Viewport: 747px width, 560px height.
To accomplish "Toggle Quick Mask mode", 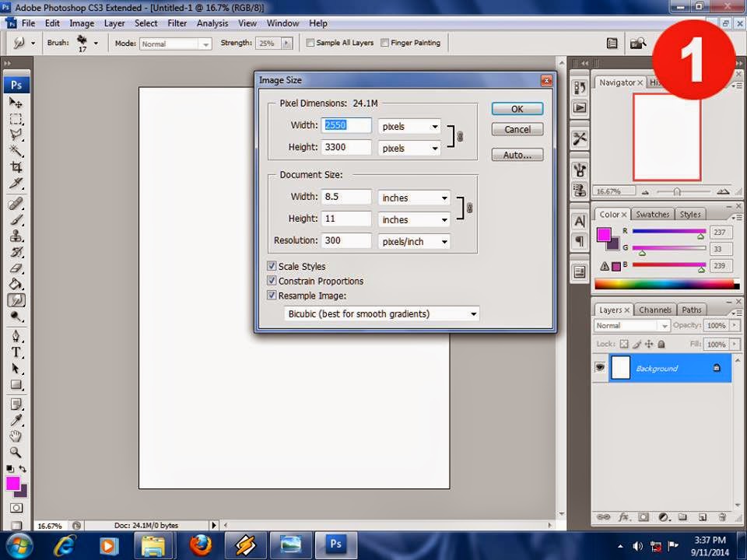I will pyautogui.click(x=16, y=508).
